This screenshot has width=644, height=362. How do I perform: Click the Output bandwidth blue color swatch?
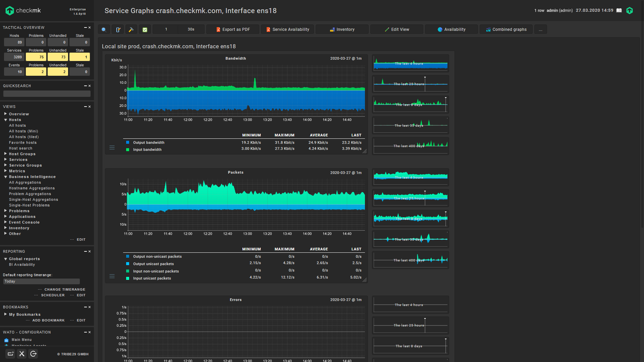tap(127, 142)
